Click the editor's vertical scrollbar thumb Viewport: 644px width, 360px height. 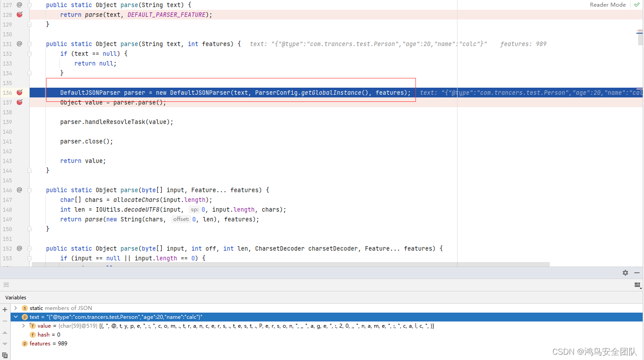(x=640, y=38)
